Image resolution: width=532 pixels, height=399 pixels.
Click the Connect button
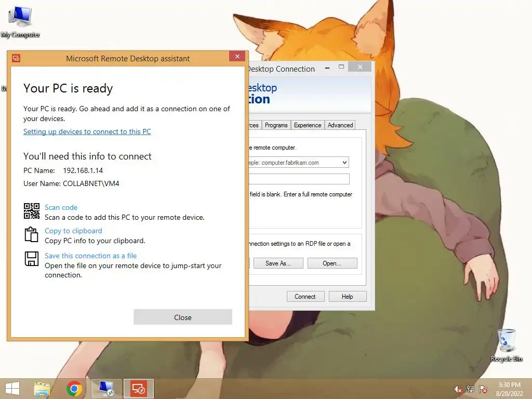pos(305,297)
